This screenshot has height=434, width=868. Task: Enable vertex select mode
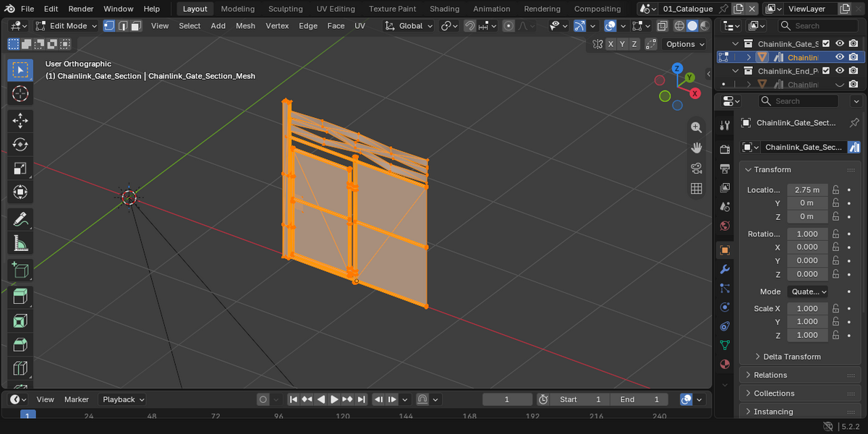click(109, 25)
